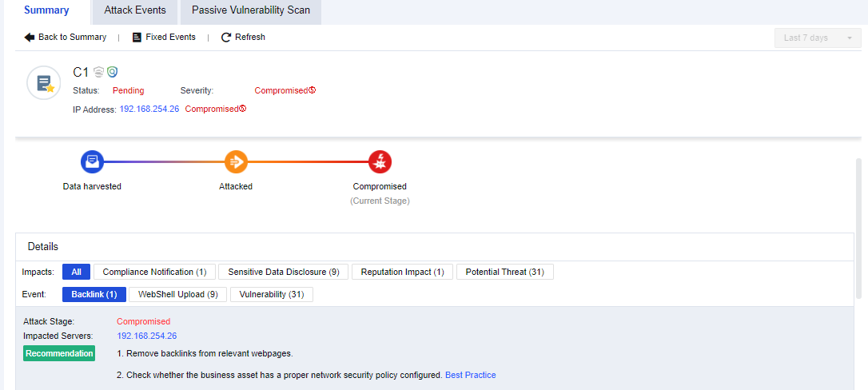Image resolution: width=868 pixels, height=390 pixels.
Task: Filter impacts by Sensitive Data Disclosure
Action: [284, 273]
